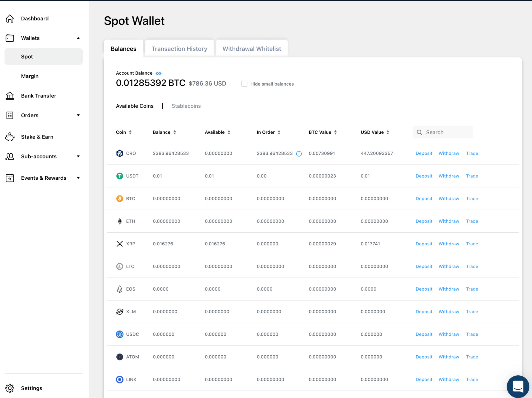The width and height of the screenshot is (532, 398).
Task: Click Withdraw for USDT
Action: tap(449, 176)
